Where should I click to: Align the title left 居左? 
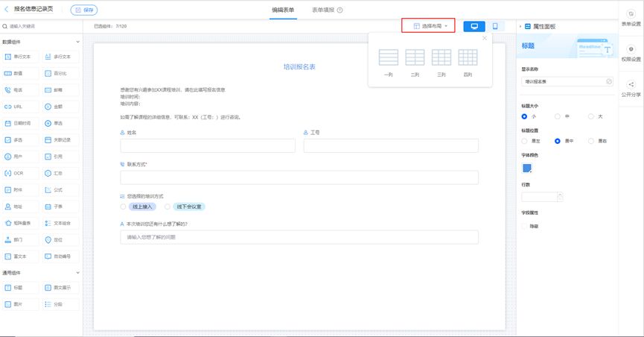pos(524,141)
